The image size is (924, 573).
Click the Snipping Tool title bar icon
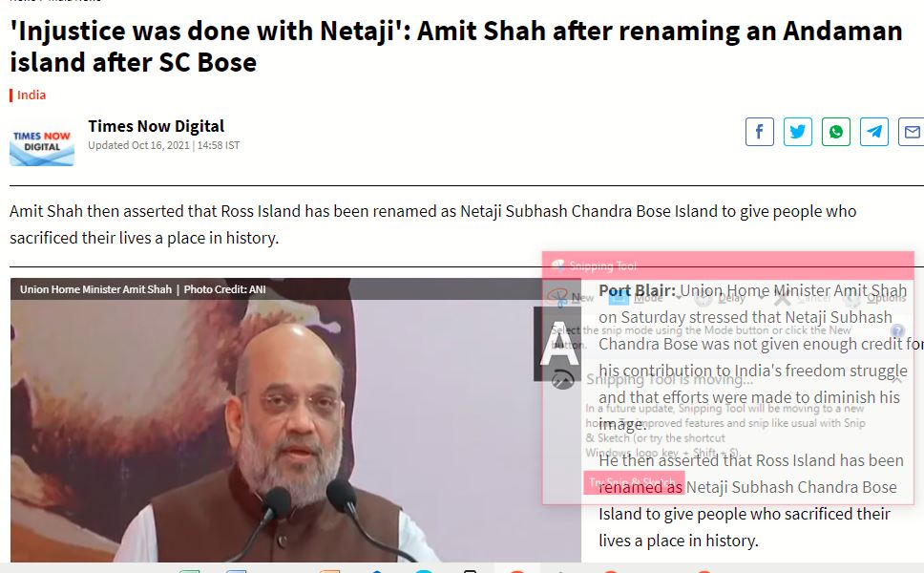(x=557, y=265)
